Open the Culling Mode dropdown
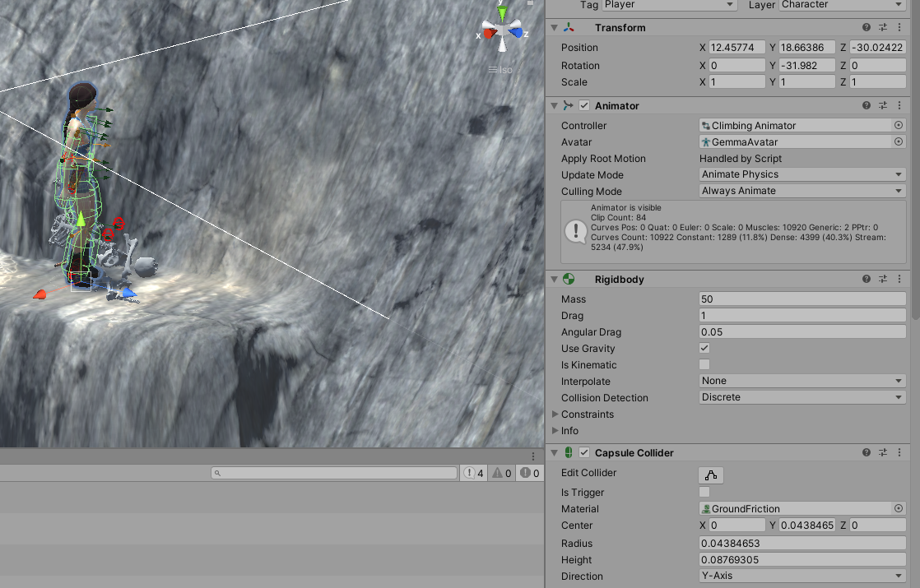The width and height of the screenshot is (920, 588). tap(802, 191)
